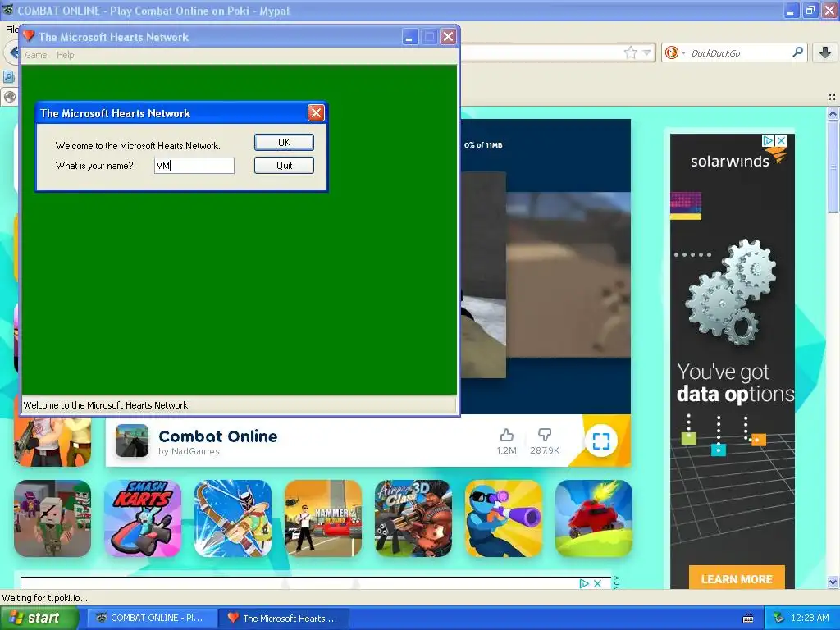This screenshot has width=840, height=630.
Task: Expand the bookmark star dropdown arrow
Action: (x=646, y=52)
